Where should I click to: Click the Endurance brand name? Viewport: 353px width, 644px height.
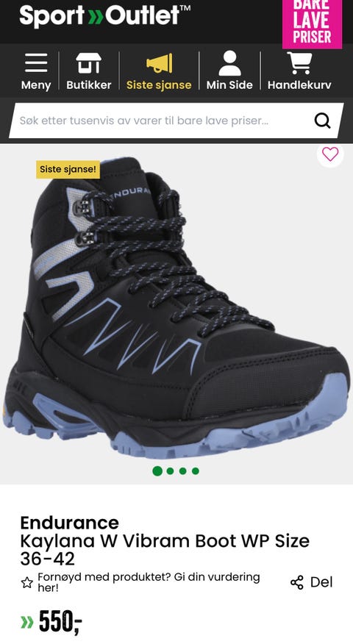click(69, 523)
